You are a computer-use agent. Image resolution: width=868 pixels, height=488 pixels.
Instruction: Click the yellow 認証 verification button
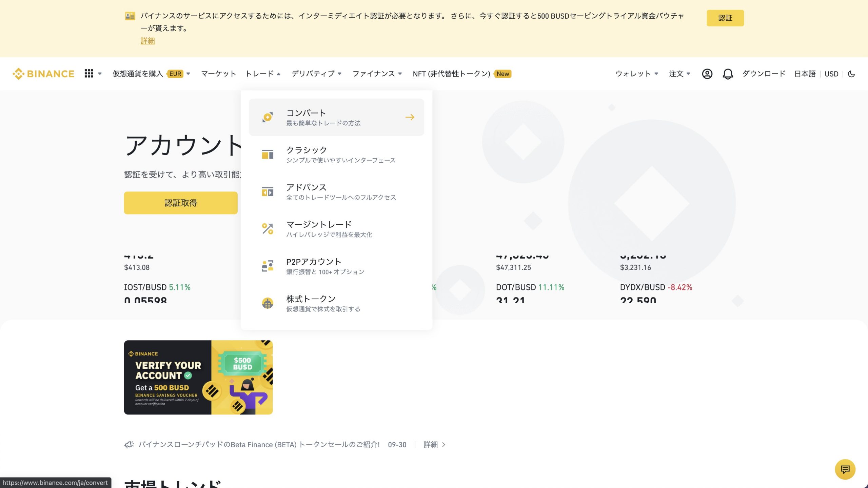tap(725, 18)
